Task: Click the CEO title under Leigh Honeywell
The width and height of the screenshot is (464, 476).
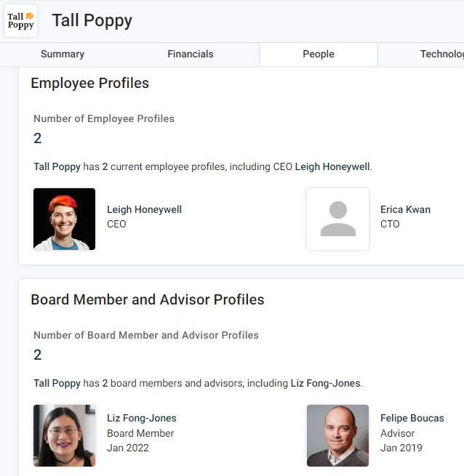Action: tap(116, 224)
